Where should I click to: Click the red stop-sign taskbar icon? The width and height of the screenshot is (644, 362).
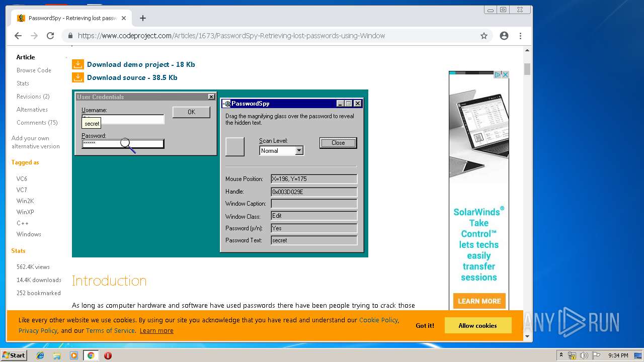pos(108,355)
